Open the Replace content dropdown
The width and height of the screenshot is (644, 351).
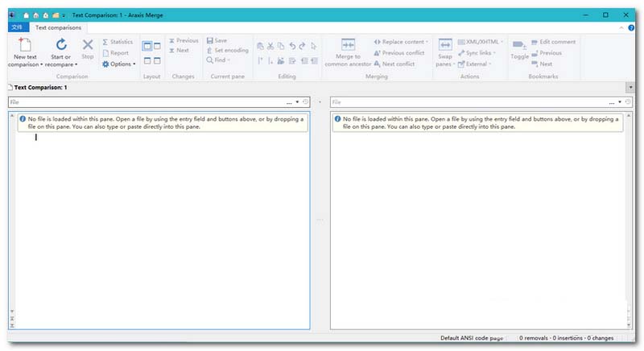401,42
